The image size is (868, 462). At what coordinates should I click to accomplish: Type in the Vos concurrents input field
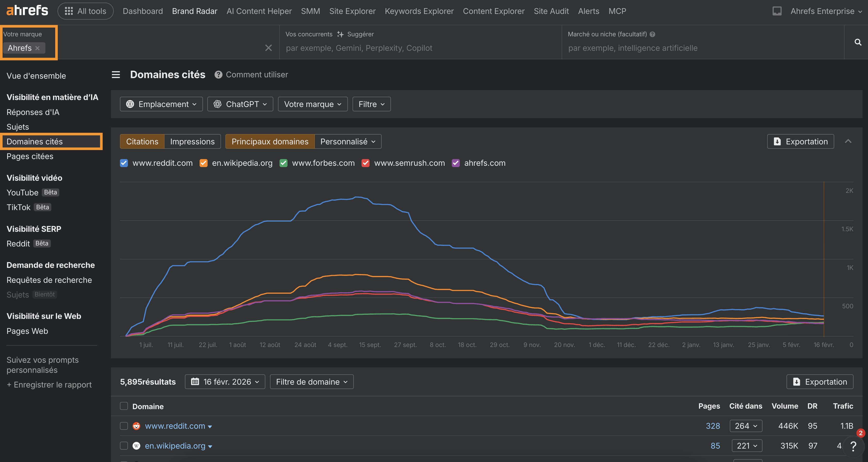click(x=418, y=48)
